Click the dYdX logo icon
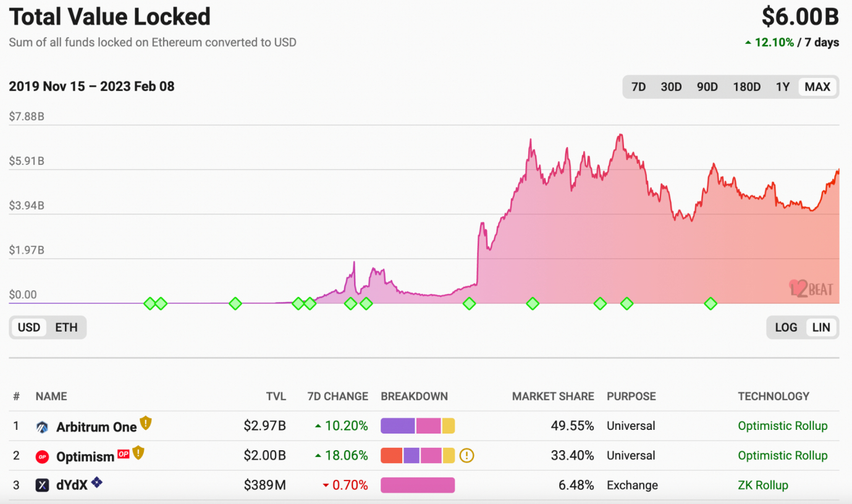 tap(42, 485)
